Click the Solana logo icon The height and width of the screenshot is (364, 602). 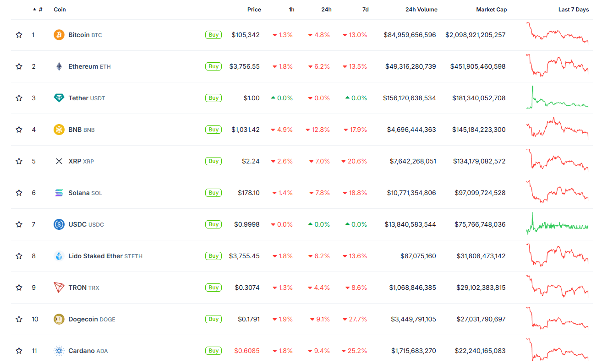59,192
